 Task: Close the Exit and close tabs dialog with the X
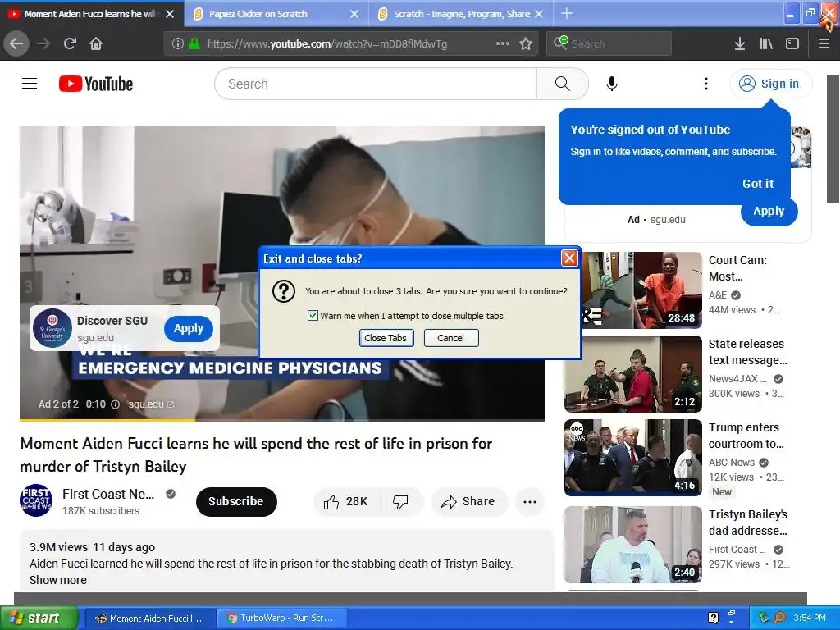coord(569,258)
